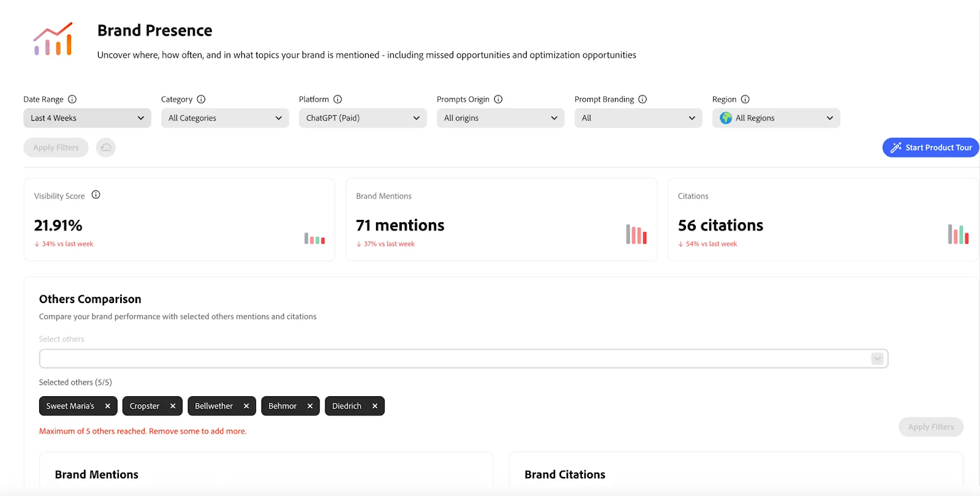Click the Start Product Tour button
The width and height of the screenshot is (980, 496).
click(x=930, y=148)
